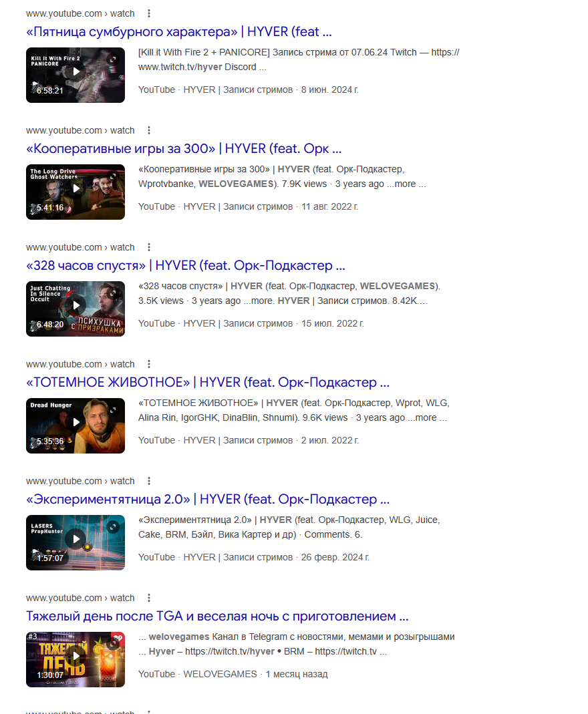Expand preview of Kill It With Fire 2 thumbnail
Image resolution: width=588 pixels, height=714 pixels.
[x=112, y=59]
